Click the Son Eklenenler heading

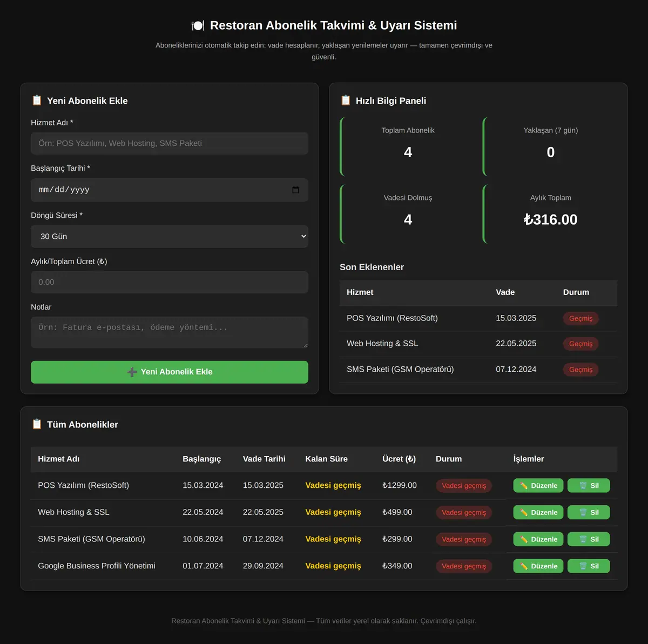point(372,267)
